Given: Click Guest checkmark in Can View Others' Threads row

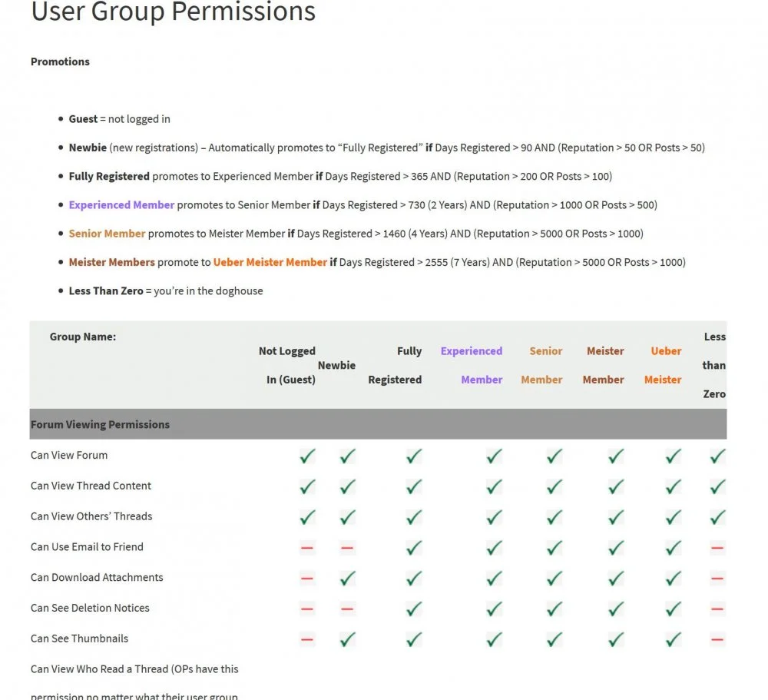Looking at the screenshot, I should 307,517.
